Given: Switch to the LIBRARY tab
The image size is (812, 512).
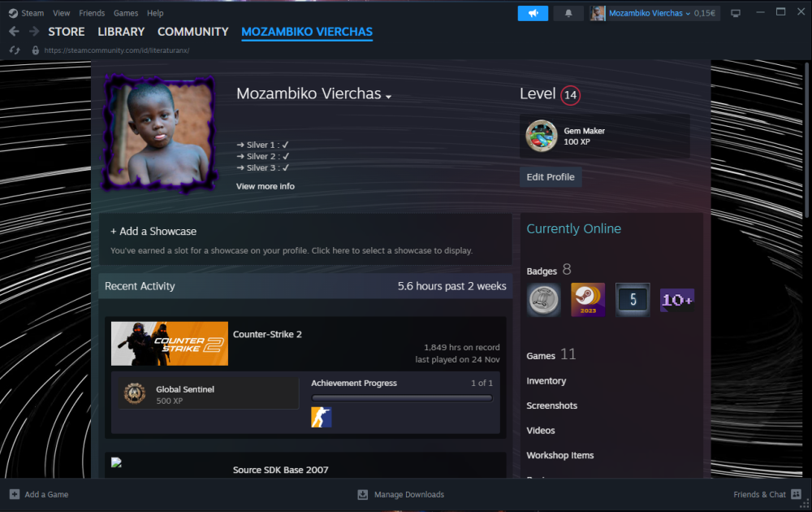Looking at the screenshot, I should click(x=121, y=32).
